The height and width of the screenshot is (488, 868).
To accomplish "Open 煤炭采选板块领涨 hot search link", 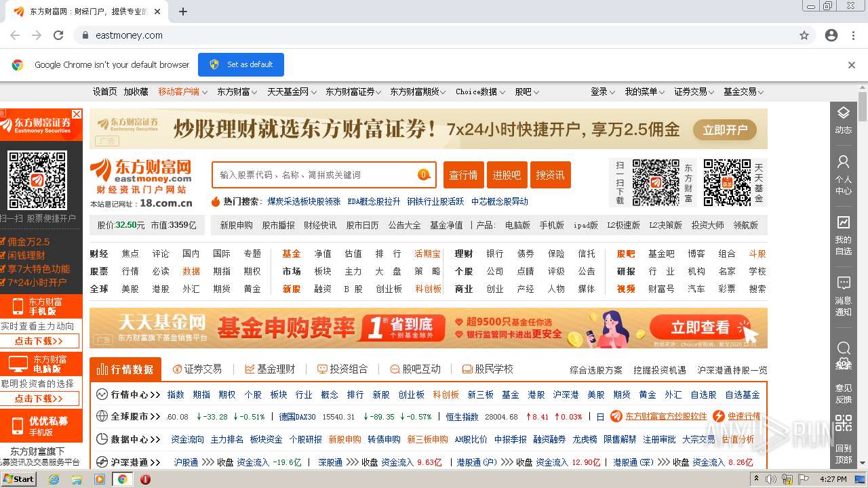I will click(304, 201).
